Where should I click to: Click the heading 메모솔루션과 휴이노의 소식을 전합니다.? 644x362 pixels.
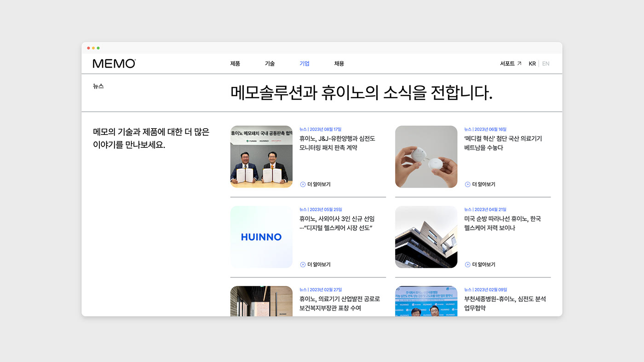pos(361,93)
